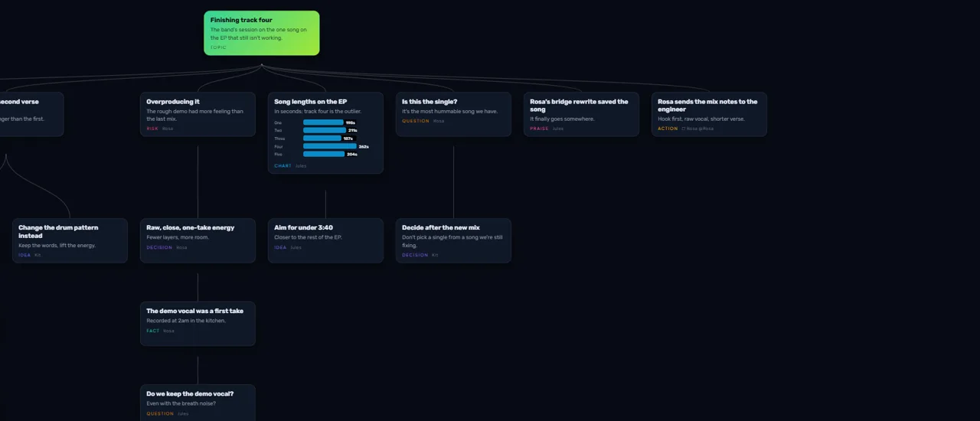Click the root card's EP session description
Image resolution: width=980 pixels, height=421 pixels.
pyautogui.click(x=259, y=34)
